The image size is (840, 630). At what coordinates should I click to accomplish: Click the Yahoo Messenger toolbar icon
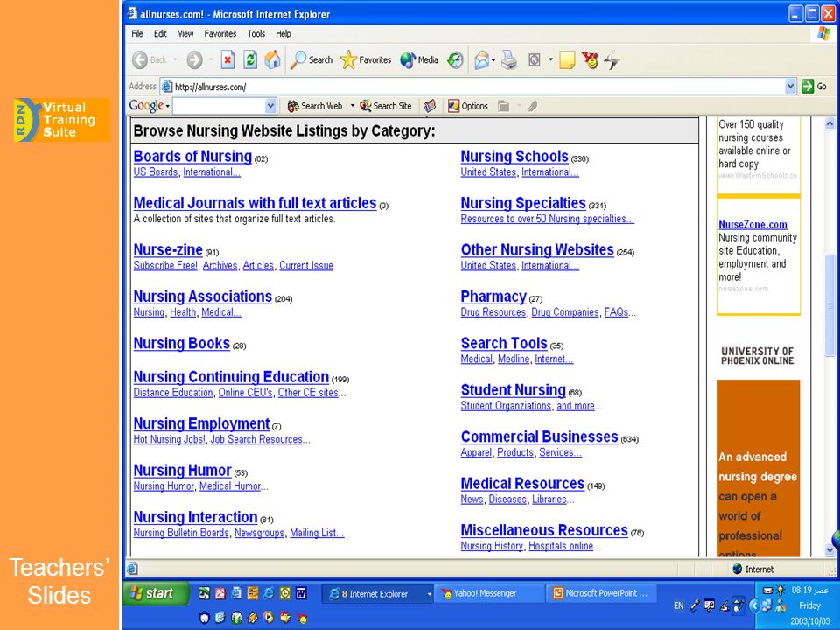[591, 60]
